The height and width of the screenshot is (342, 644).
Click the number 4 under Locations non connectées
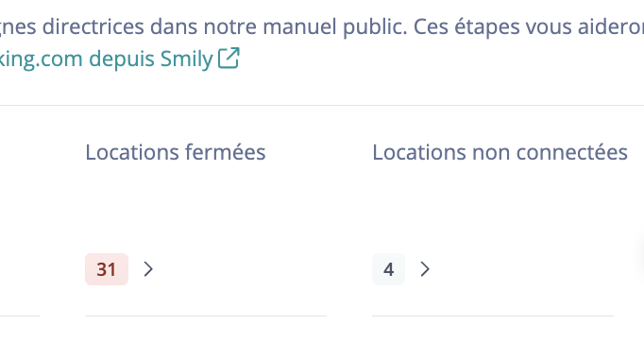388,269
